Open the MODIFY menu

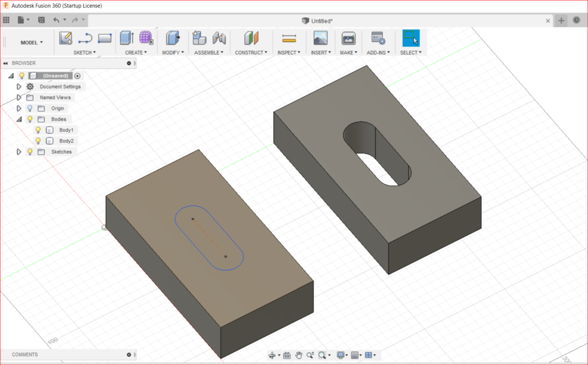173,52
